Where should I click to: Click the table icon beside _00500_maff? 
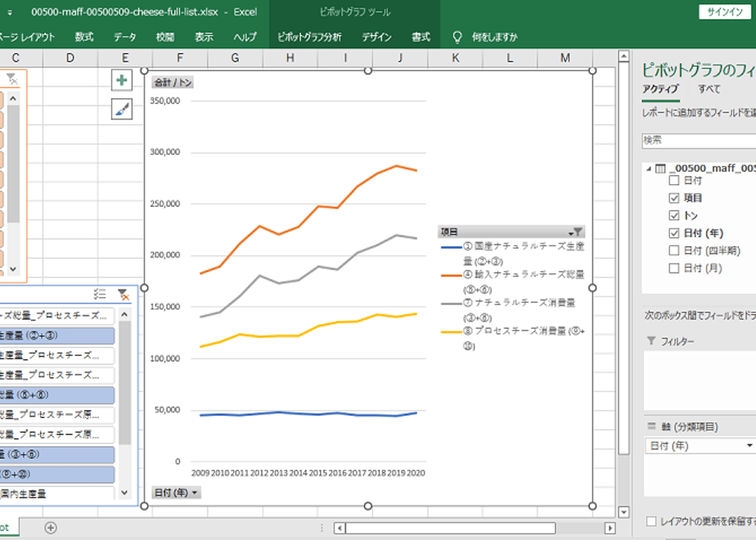[x=660, y=169]
